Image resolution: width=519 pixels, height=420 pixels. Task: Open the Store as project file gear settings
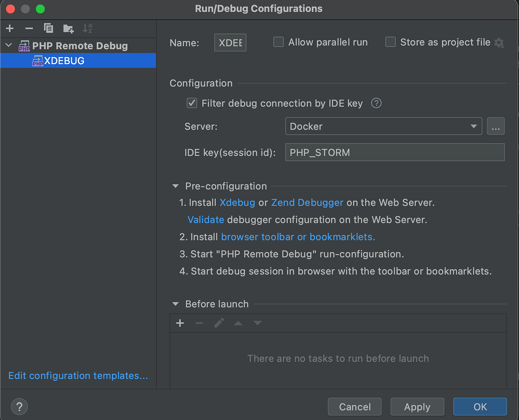tap(499, 42)
